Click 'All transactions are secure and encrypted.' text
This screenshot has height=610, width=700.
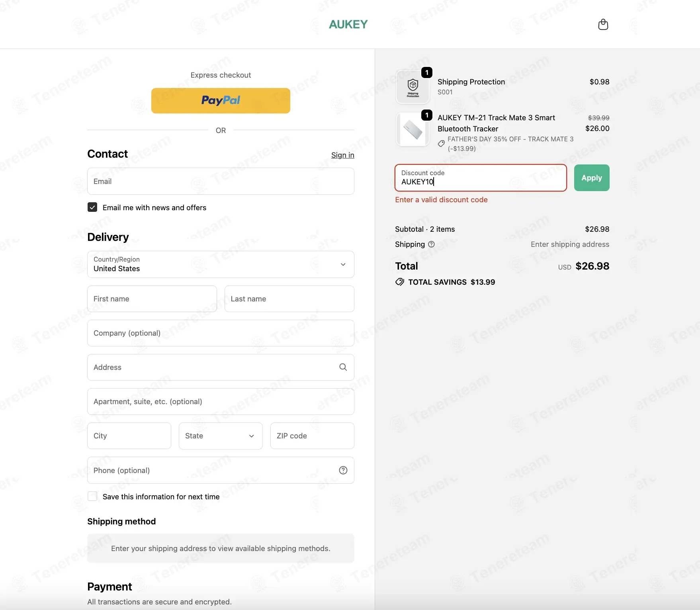(159, 602)
